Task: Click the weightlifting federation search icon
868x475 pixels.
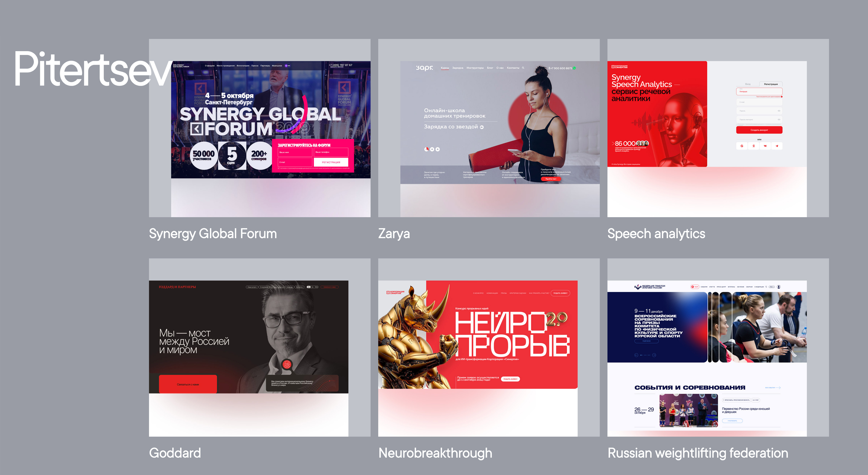Action: (766, 287)
